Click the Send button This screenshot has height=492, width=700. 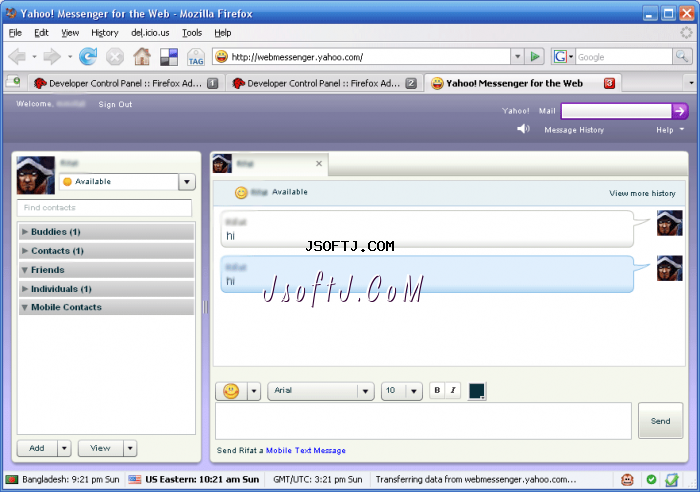click(x=660, y=421)
